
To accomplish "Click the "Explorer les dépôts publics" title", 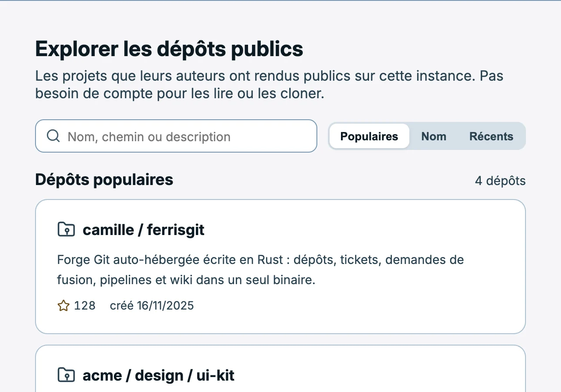I will (169, 49).
